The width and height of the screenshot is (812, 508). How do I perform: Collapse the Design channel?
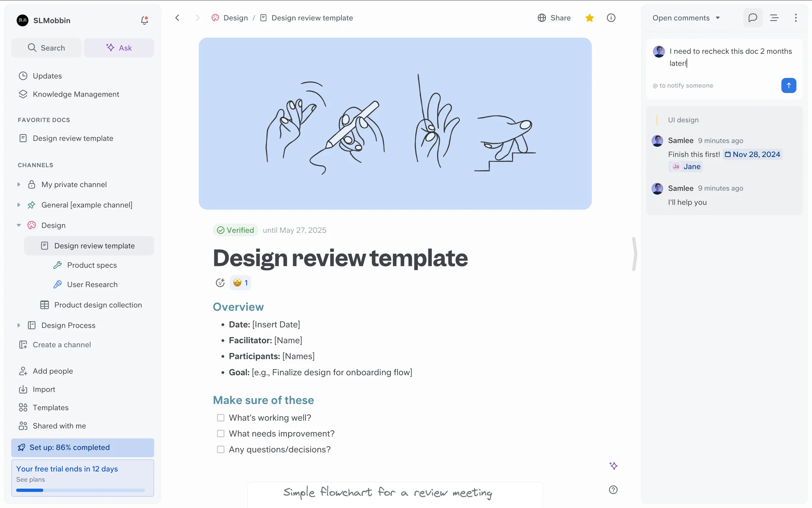pyautogui.click(x=19, y=225)
